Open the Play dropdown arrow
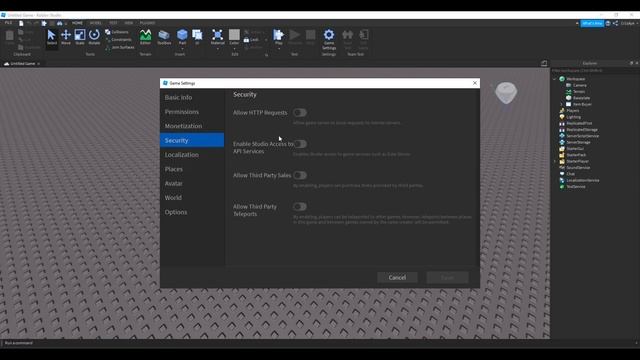 click(x=279, y=49)
